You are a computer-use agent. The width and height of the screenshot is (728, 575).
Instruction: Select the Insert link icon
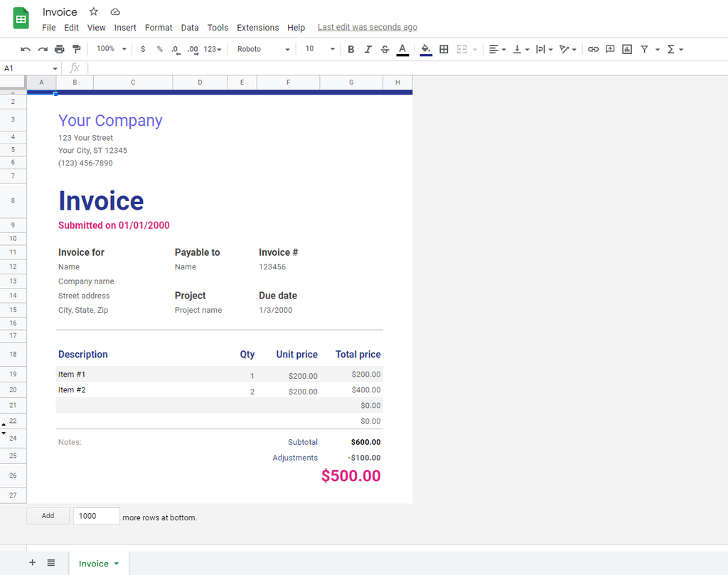click(594, 49)
